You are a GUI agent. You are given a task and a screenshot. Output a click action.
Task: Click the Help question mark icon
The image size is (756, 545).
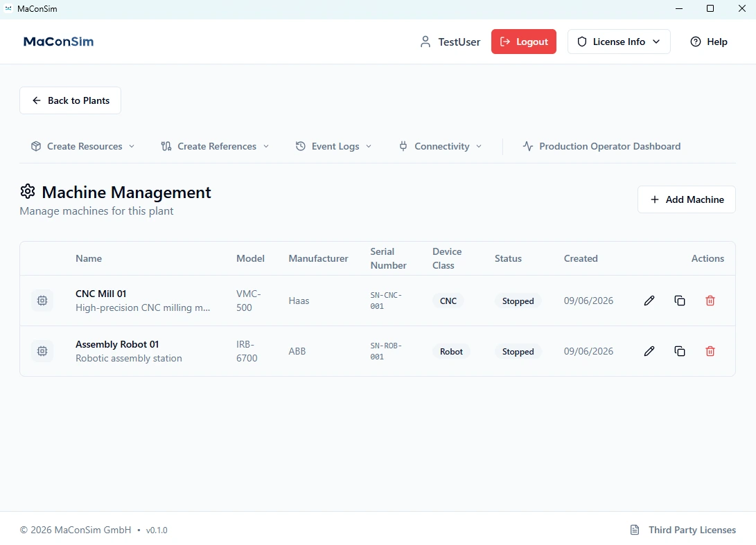(695, 42)
